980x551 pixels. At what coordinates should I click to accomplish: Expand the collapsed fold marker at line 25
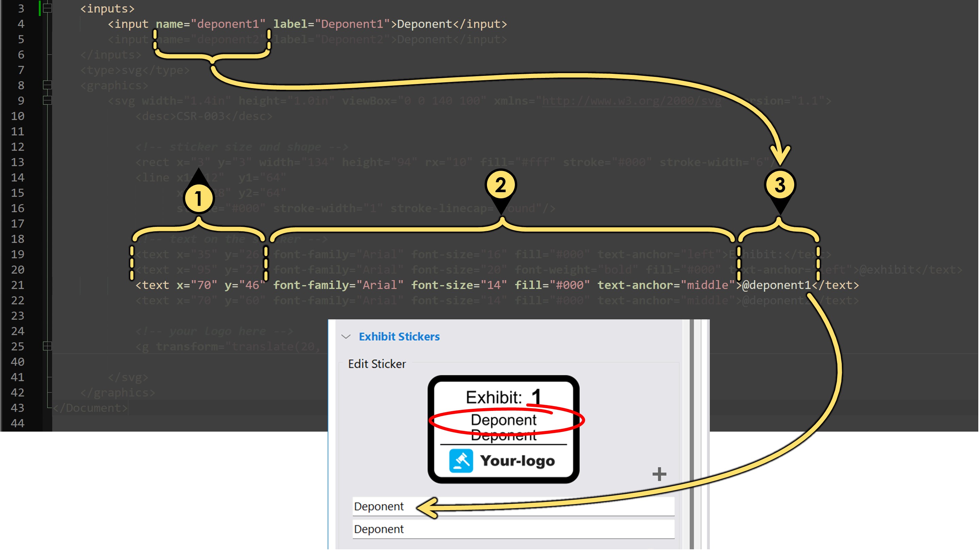coord(47,346)
